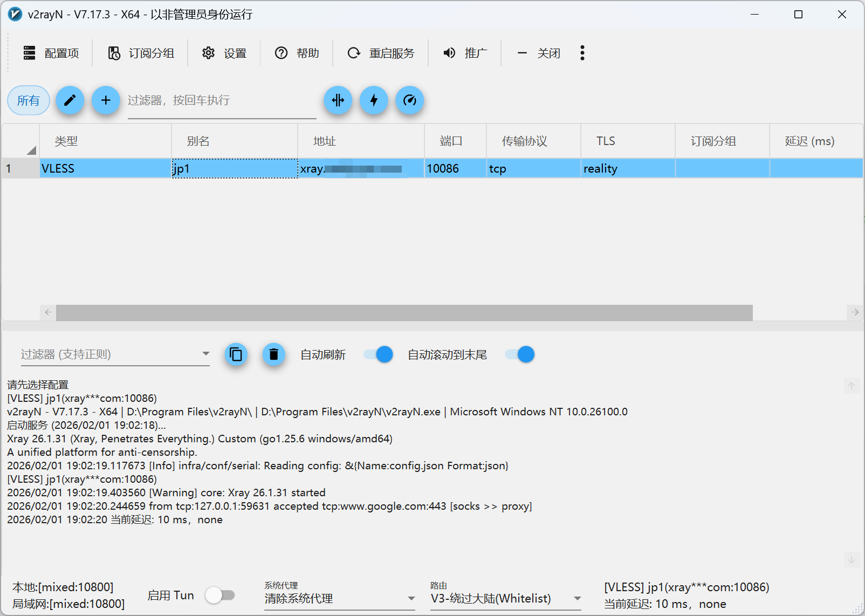Click the lightning bolt test icon
Screen dimensions: 865x616
(374, 100)
